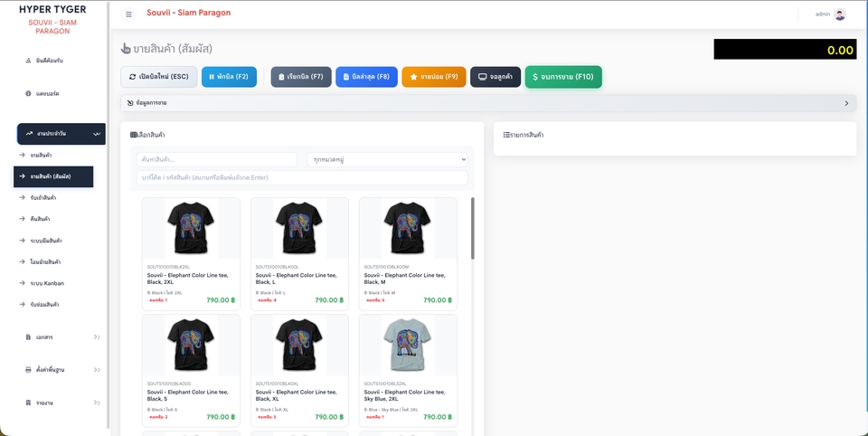Open the ทุกหมวดหมู่ category dropdown
The image size is (868, 436).
(388, 159)
